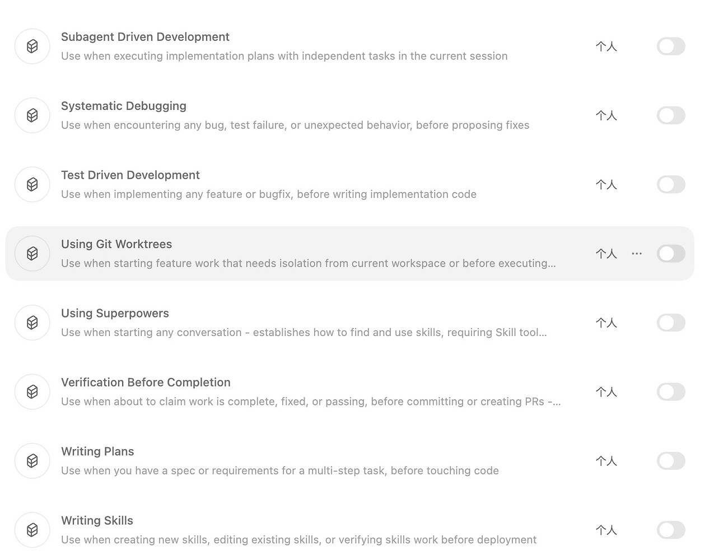Viewport: 728px width, 560px height.
Task: Click the Writing Plans skill icon
Action: [32, 461]
